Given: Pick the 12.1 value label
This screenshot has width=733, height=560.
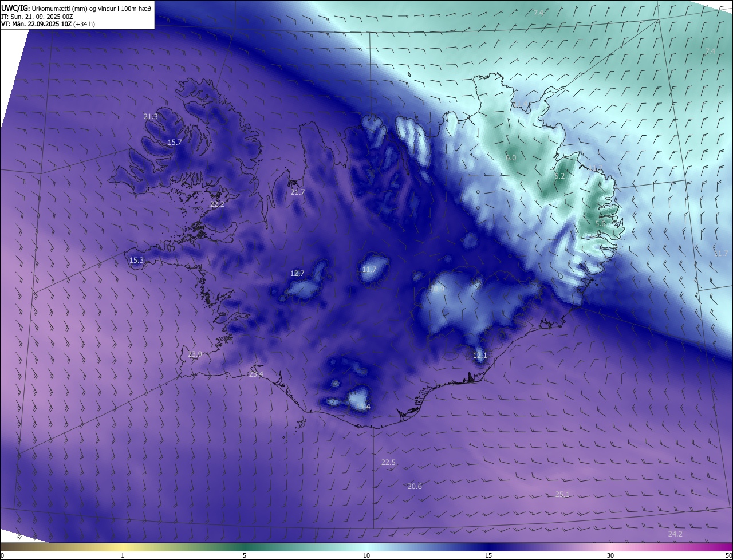Looking at the screenshot, I should [x=480, y=355].
